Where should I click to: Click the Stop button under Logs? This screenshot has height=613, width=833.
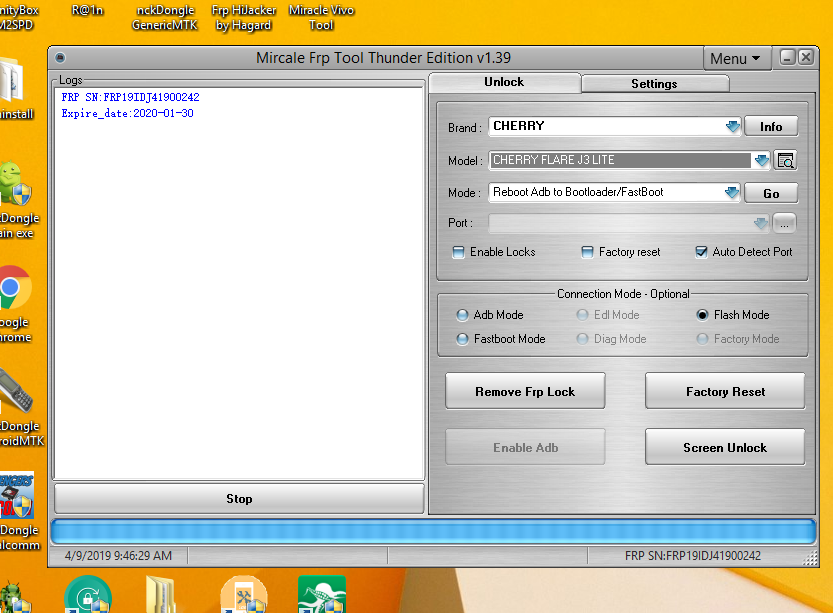[x=239, y=499]
